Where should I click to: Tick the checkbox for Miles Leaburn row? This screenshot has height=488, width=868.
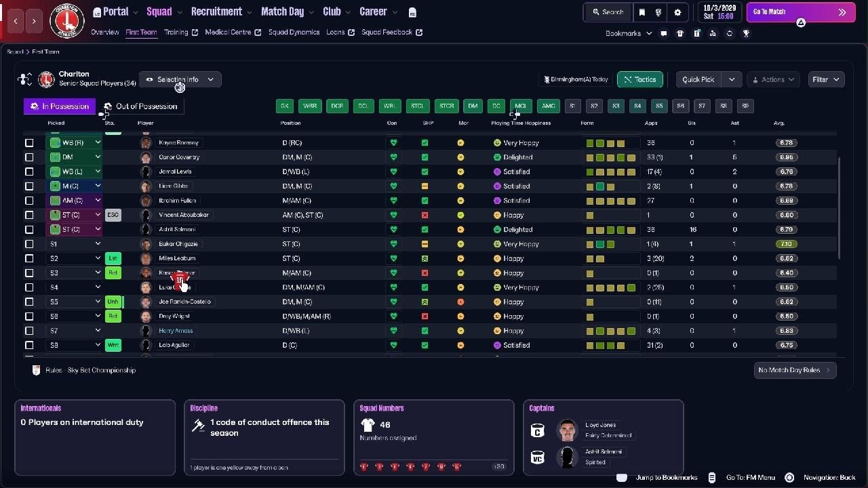point(29,258)
